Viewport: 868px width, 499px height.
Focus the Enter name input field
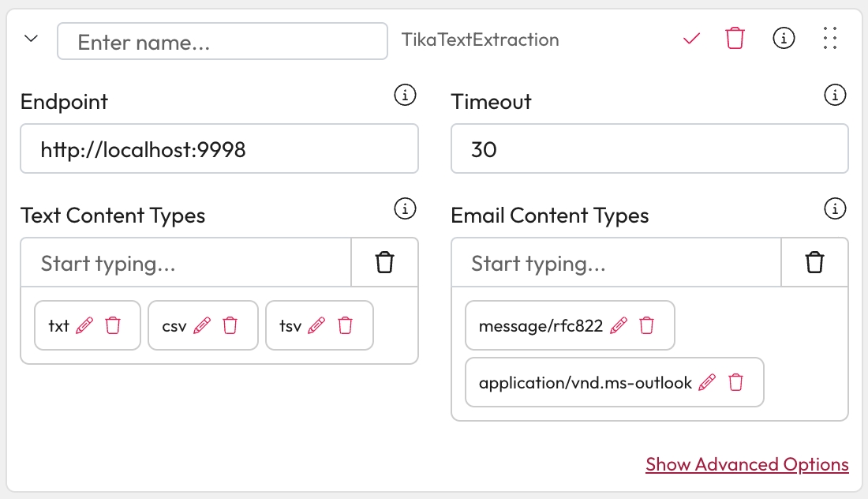(x=222, y=41)
